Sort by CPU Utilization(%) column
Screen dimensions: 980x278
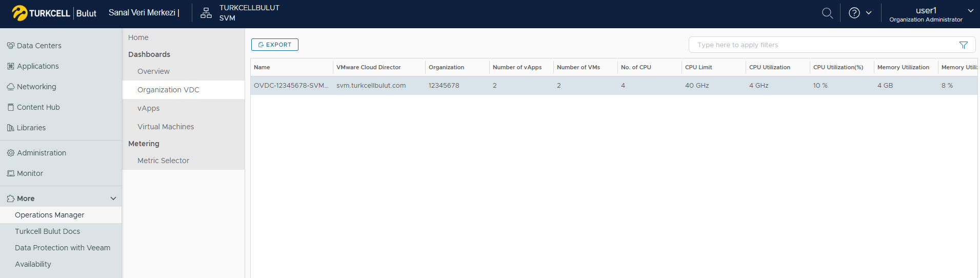(838, 67)
